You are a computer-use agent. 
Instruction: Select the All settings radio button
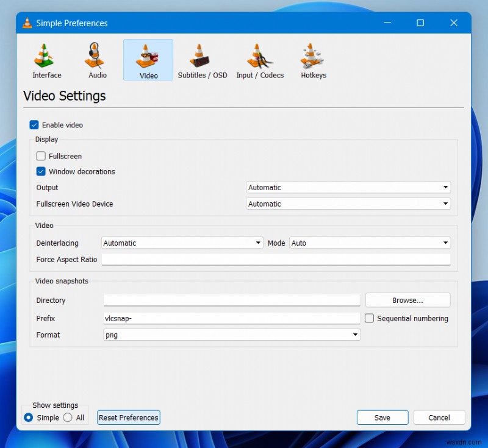point(68,418)
